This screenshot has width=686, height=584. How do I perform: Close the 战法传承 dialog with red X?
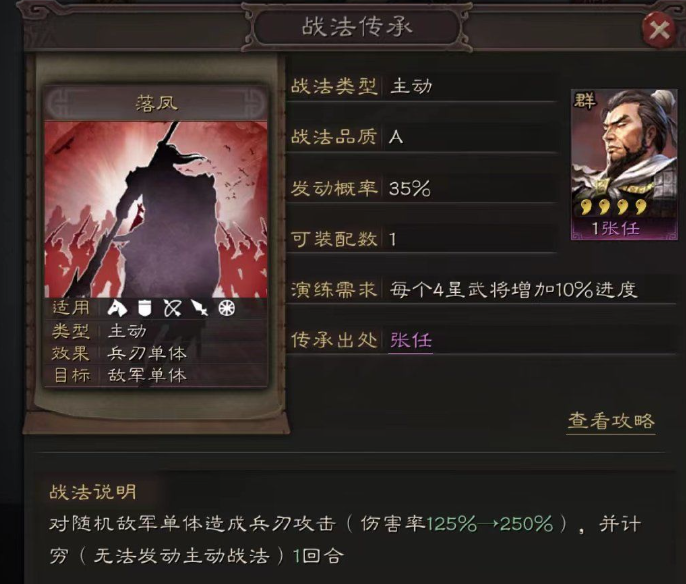[x=659, y=31]
